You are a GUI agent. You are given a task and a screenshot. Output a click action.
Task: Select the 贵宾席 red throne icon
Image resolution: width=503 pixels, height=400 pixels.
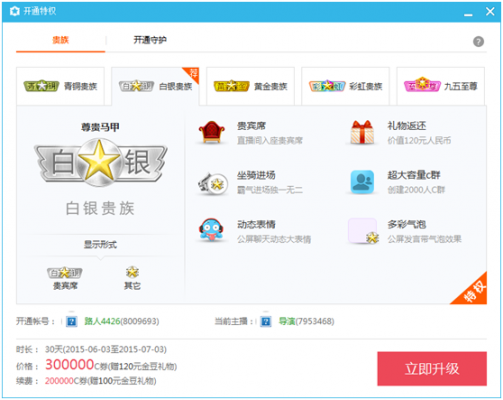point(212,132)
